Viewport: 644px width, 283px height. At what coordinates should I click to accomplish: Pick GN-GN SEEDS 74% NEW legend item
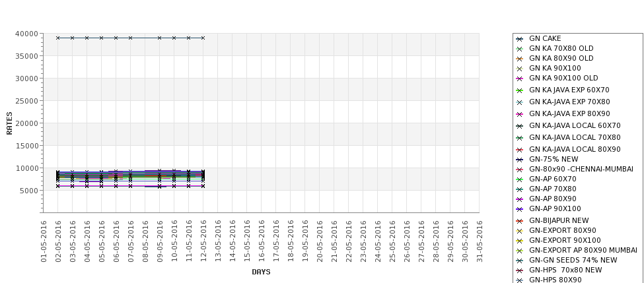(x=573, y=260)
